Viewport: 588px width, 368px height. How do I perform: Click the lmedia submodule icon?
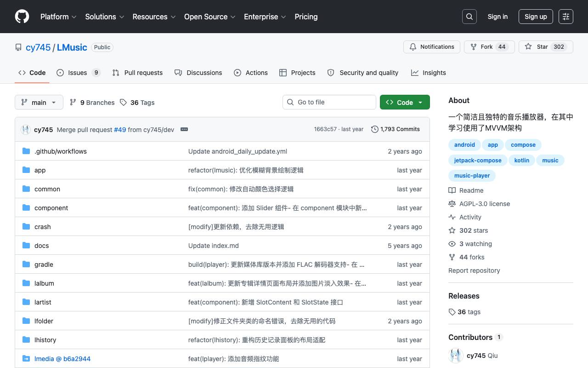(26, 358)
